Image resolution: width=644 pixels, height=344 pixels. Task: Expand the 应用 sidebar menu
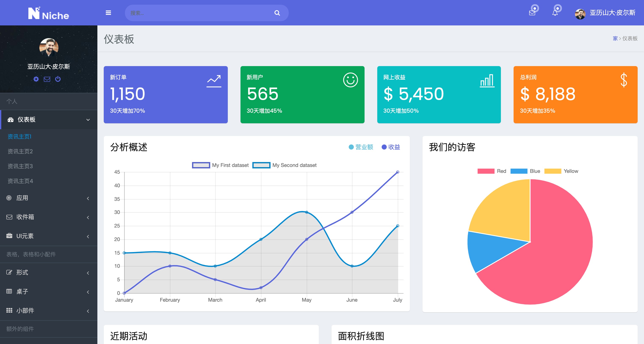(x=49, y=198)
